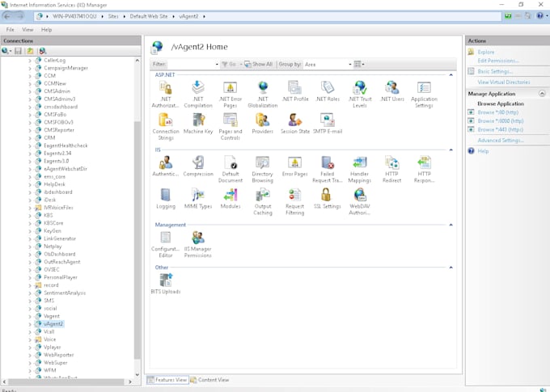Expand the CallerLog tree node
The height and width of the screenshot is (392, 550).
pyautogui.click(x=30, y=61)
